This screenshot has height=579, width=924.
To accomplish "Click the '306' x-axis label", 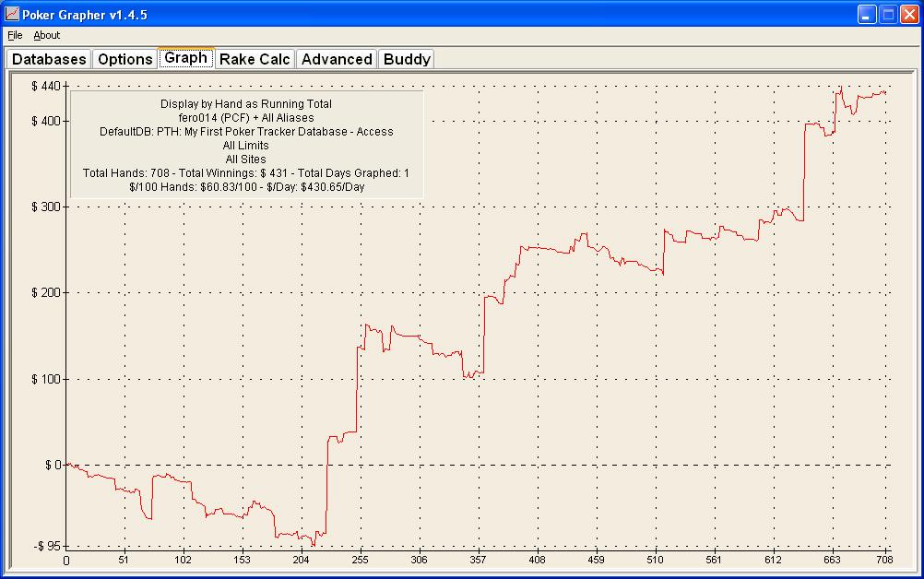I will click(x=419, y=560).
